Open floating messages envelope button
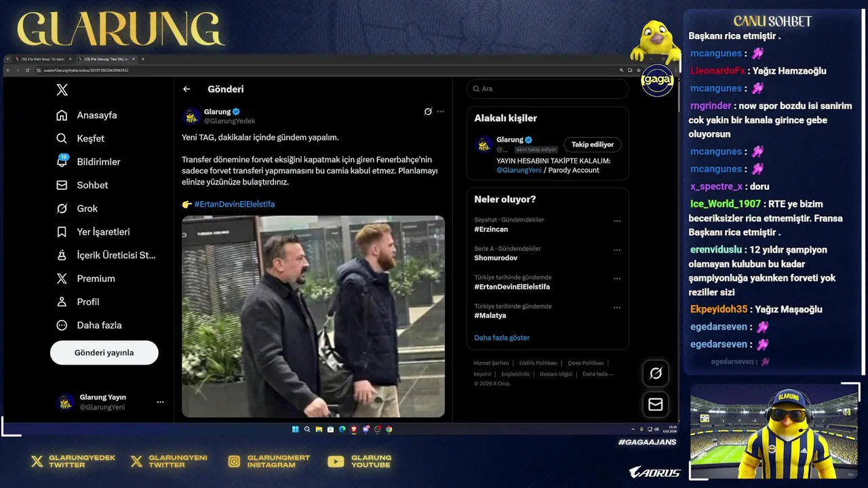 click(656, 405)
